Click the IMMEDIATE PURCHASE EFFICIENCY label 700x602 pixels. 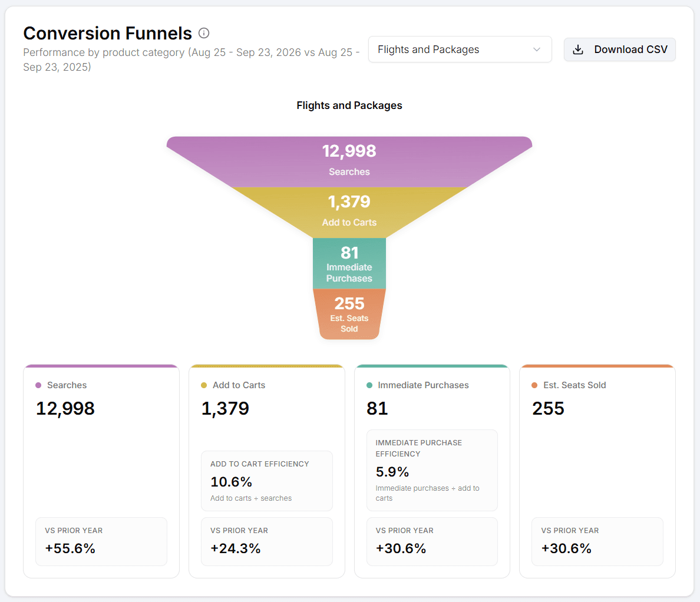[419, 448]
